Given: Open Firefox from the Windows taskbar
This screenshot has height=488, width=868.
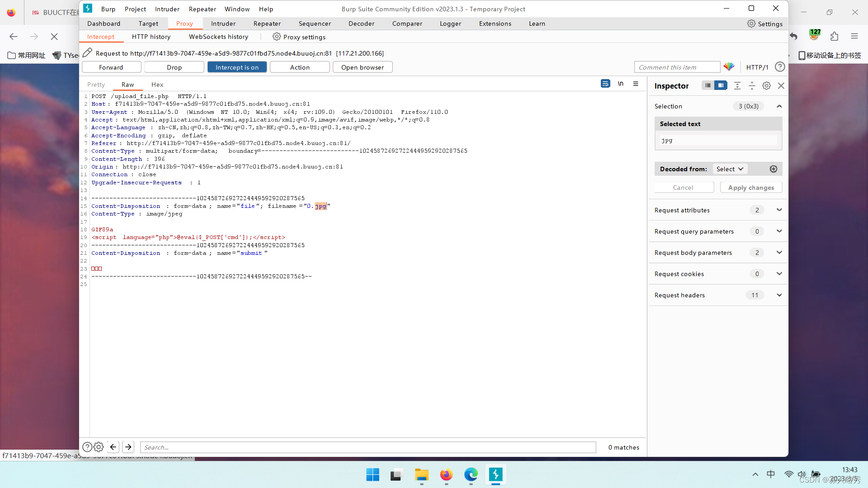Looking at the screenshot, I should coord(446,475).
